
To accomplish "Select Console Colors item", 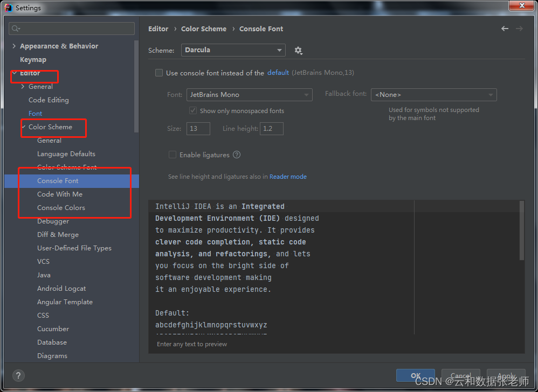I will click(61, 208).
